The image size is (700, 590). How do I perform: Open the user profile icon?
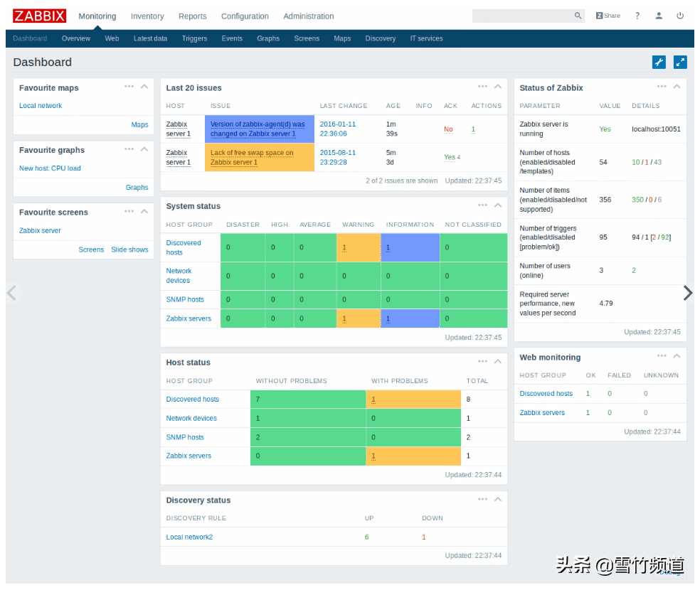tap(659, 16)
